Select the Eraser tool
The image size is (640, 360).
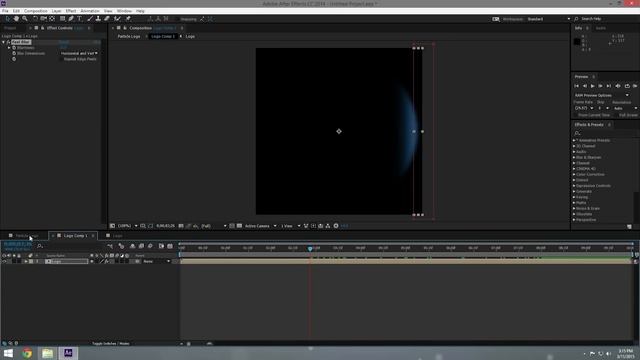pyautogui.click(x=107, y=19)
